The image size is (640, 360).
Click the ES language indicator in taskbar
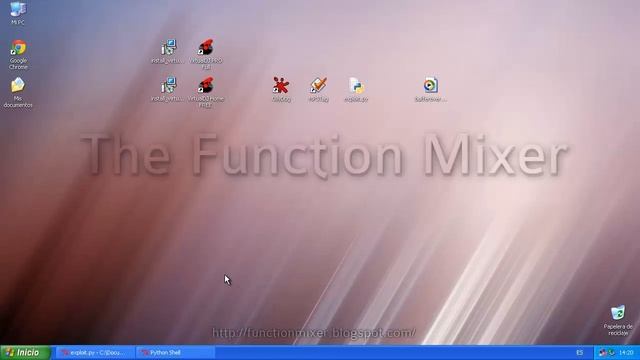(580, 353)
